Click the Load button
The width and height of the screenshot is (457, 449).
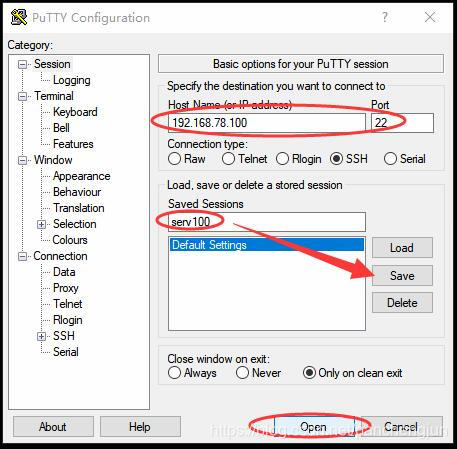(x=402, y=248)
